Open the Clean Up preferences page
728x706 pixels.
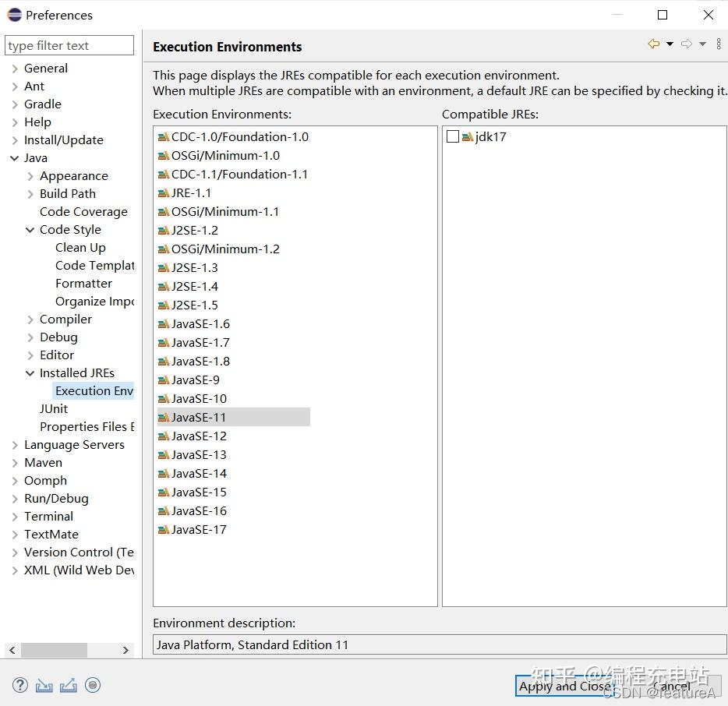[80, 247]
